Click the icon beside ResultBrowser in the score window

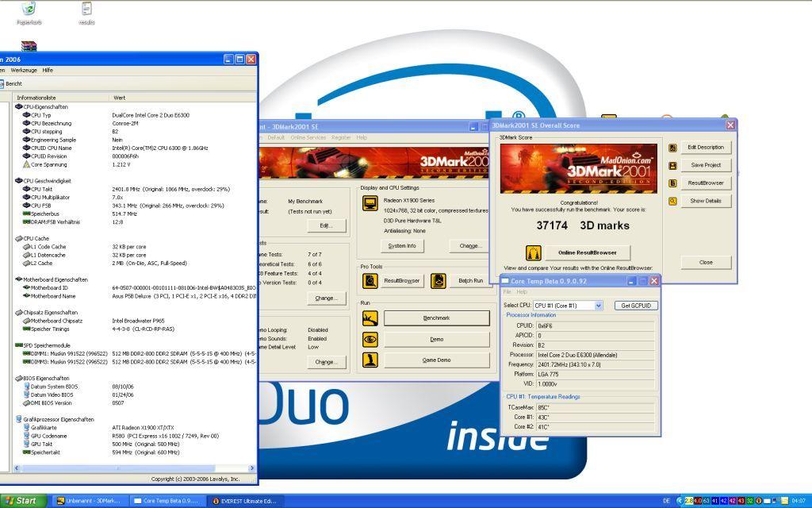pos(672,183)
